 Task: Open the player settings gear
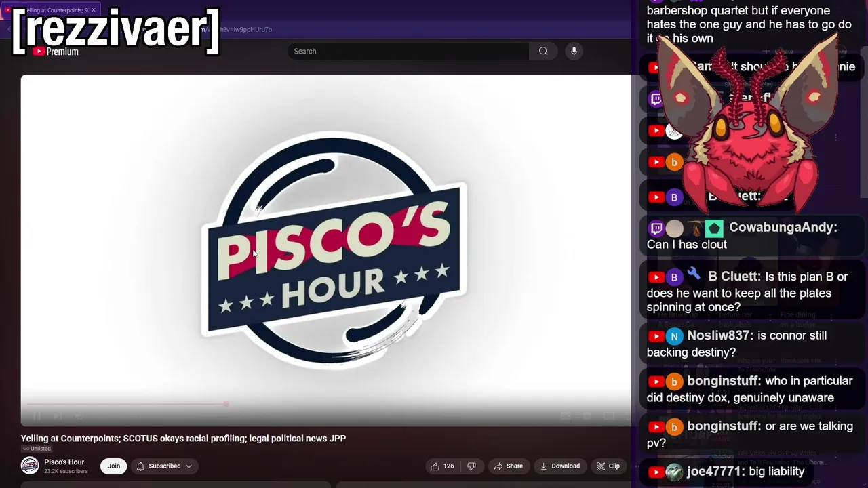[x=587, y=415]
